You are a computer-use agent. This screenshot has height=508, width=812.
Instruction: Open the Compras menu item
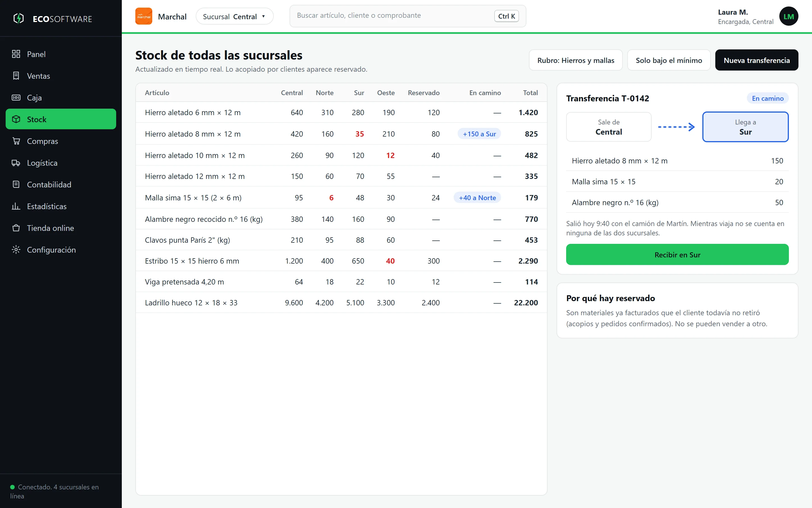pyautogui.click(x=61, y=141)
